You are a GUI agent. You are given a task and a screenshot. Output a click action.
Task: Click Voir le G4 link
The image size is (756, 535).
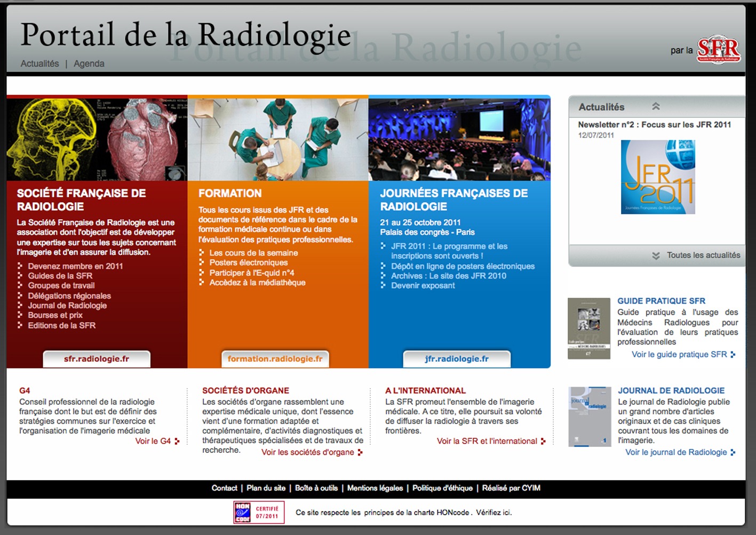153,441
